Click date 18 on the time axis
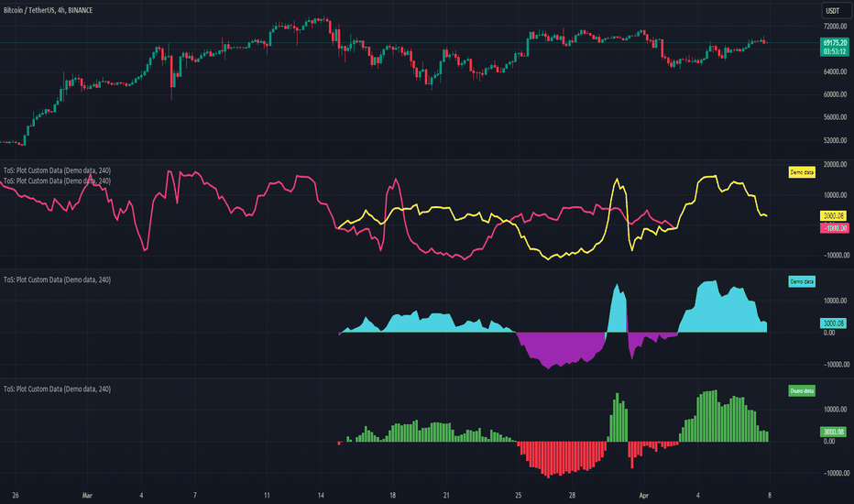Image resolution: width=854 pixels, height=504 pixels. tap(393, 495)
